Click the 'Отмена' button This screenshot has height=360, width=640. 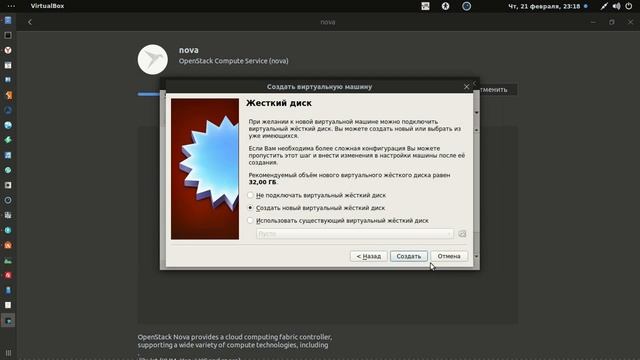(449, 256)
